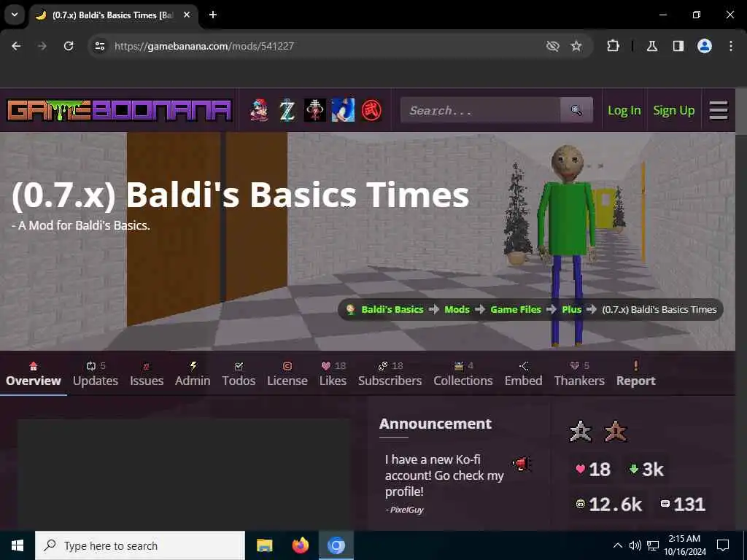The width and height of the screenshot is (747, 560).
Task: Open File Explorer from taskbar
Action: tap(264, 545)
